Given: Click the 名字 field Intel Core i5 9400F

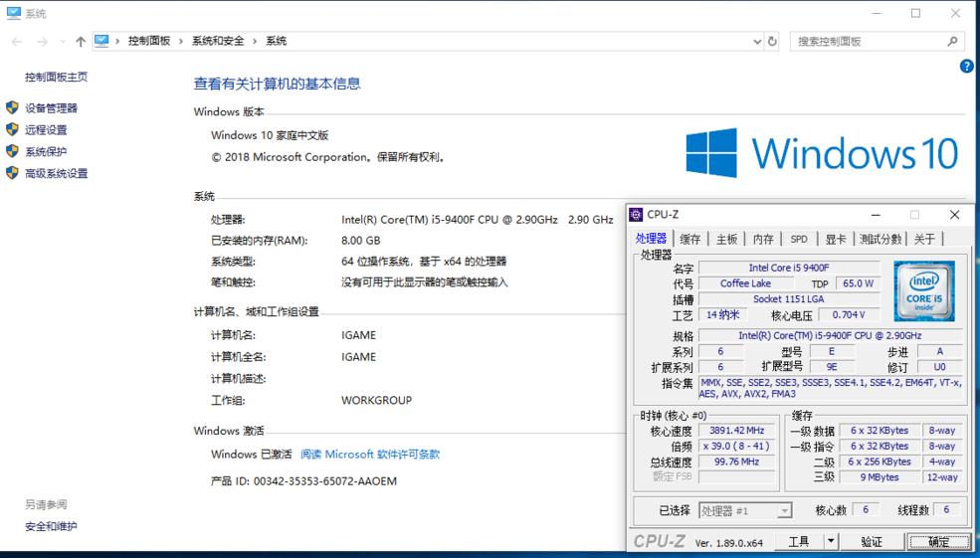Looking at the screenshot, I should click(789, 268).
